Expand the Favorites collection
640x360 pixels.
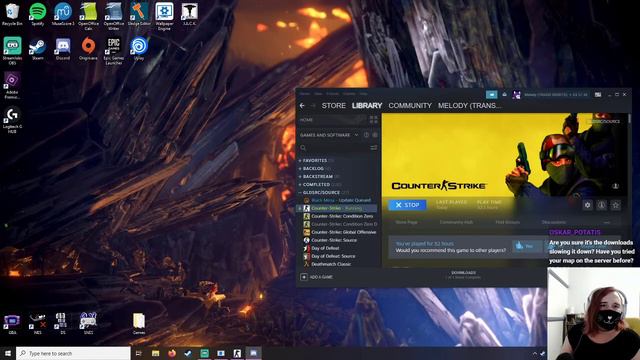coord(300,161)
